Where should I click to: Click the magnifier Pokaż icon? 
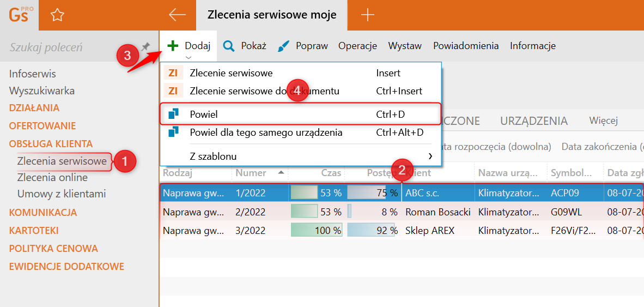[x=229, y=46]
